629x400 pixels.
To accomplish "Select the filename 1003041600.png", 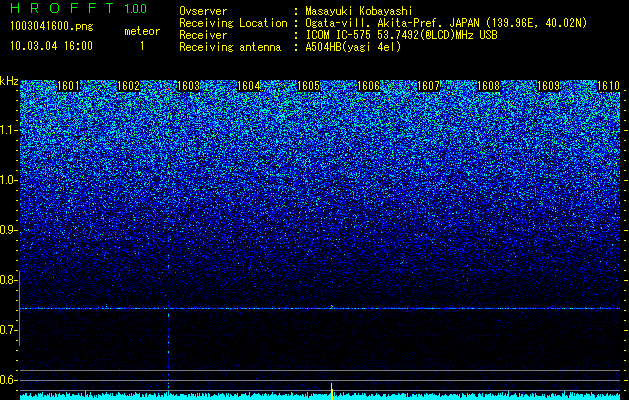I will click(x=52, y=26).
